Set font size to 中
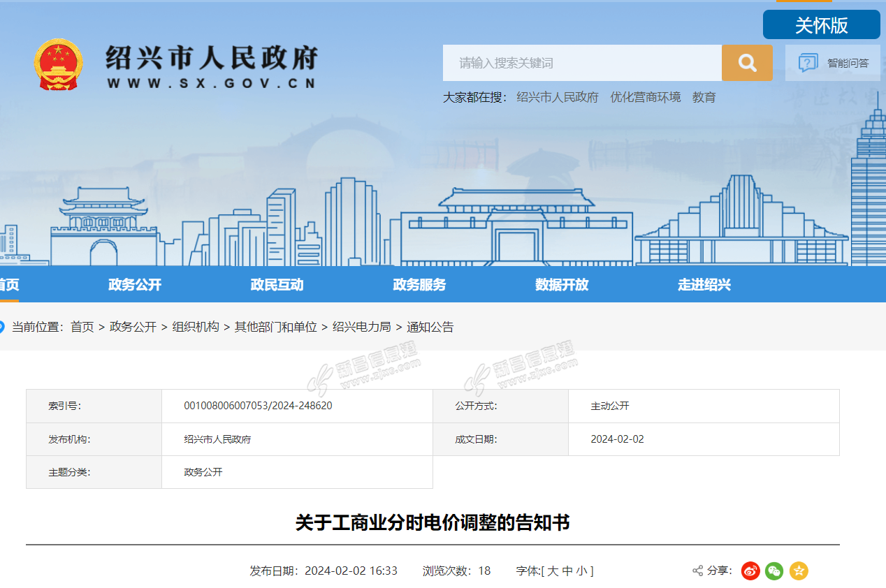 coord(567,571)
